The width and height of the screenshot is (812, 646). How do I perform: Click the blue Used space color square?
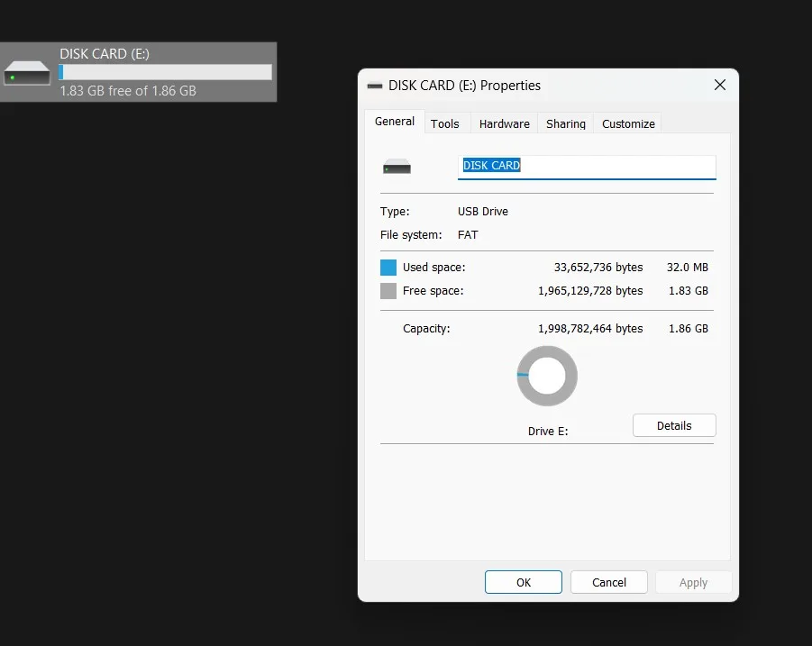point(388,268)
